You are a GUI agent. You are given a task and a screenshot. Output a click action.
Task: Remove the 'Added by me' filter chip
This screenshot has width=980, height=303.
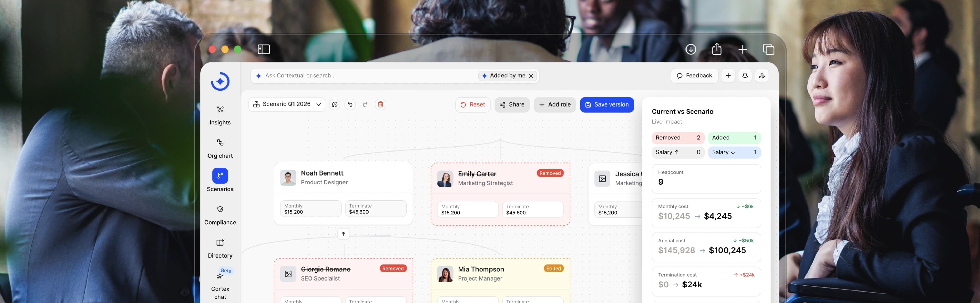[x=531, y=76]
